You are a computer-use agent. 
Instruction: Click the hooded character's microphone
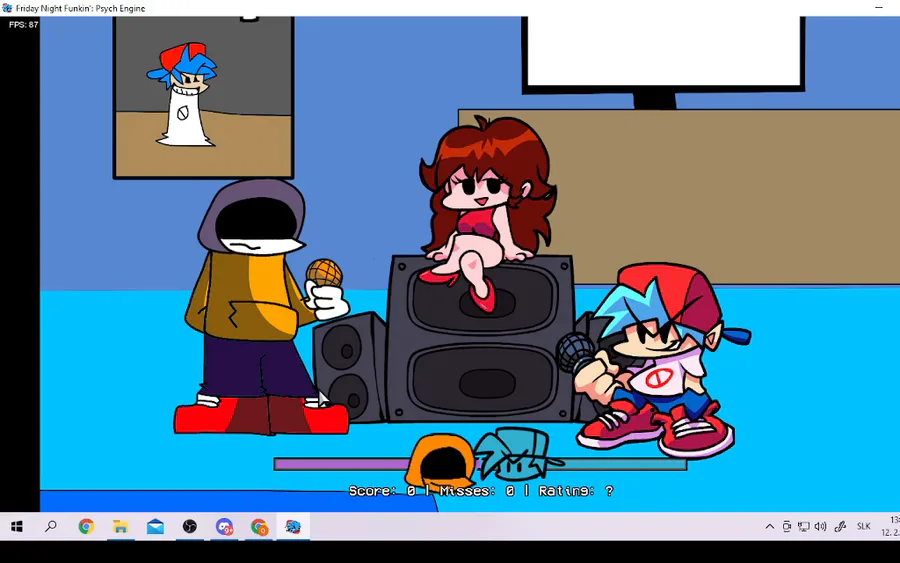pos(324,273)
